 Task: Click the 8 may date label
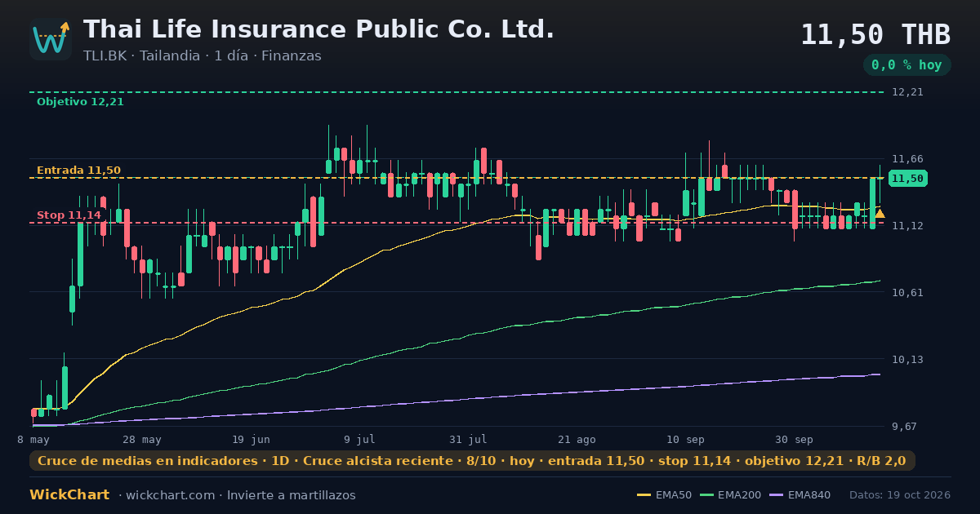[33, 439]
